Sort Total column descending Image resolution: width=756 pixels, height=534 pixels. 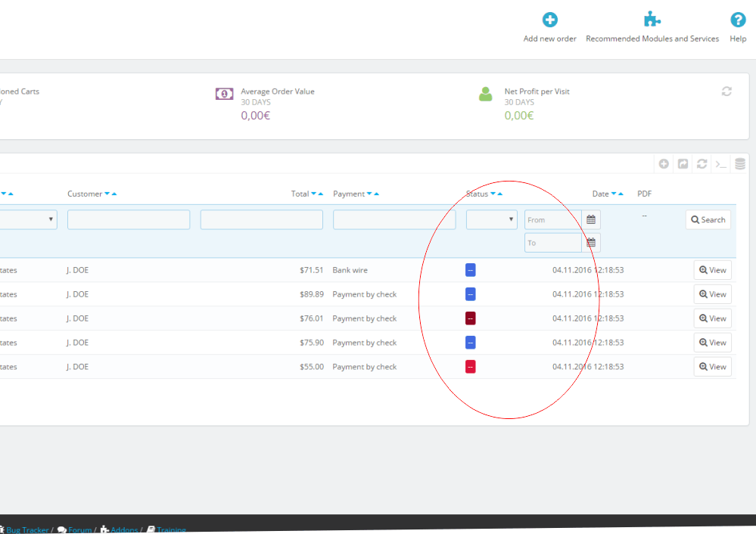313,194
